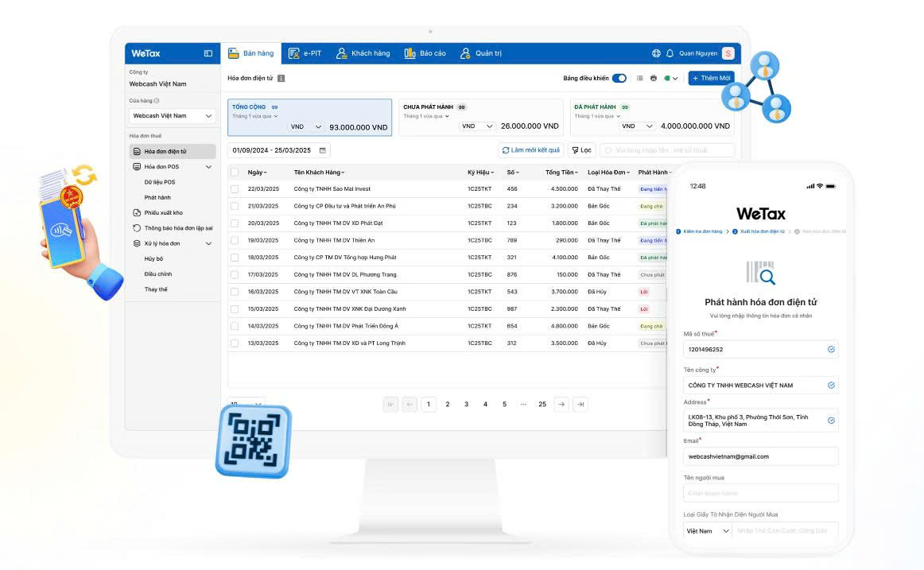Open notifications bell icon

click(x=670, y=53)
